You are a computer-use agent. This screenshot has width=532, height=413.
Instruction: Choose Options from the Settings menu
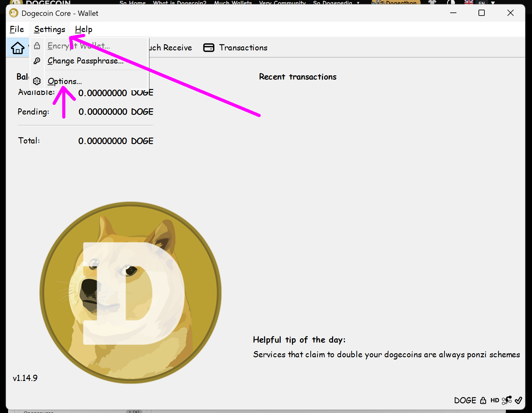pyautogui.click(x=89, y=81)
